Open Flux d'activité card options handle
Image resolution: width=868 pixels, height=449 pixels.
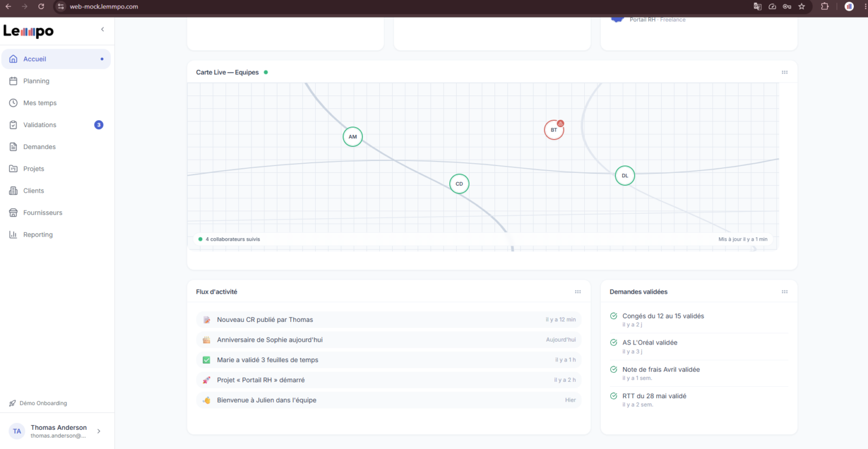pos(578,292)
